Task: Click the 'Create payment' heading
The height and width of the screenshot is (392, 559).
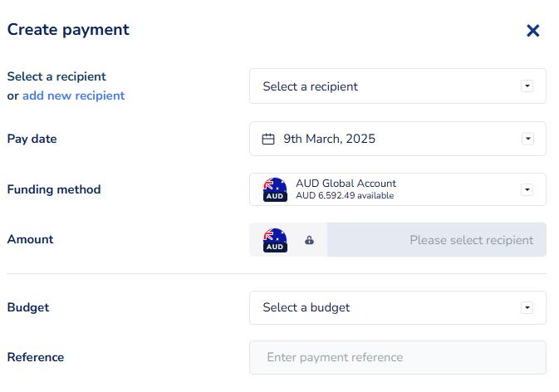Action: pyautogui.click(x=68, y=30)
